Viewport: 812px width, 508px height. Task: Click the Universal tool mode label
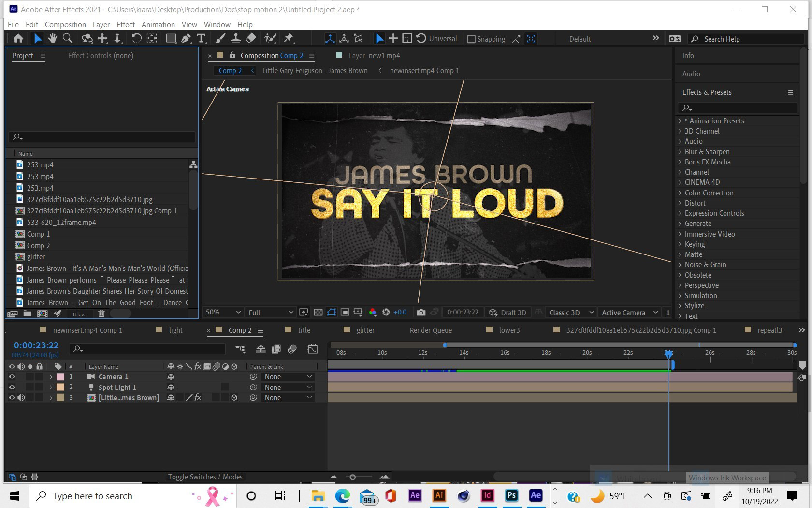[443, 39]
